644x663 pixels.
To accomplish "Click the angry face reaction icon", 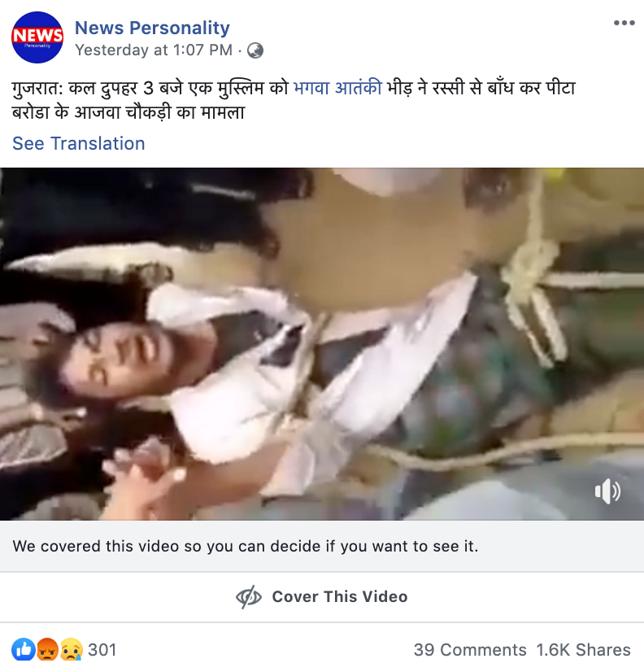I will 47,649.
